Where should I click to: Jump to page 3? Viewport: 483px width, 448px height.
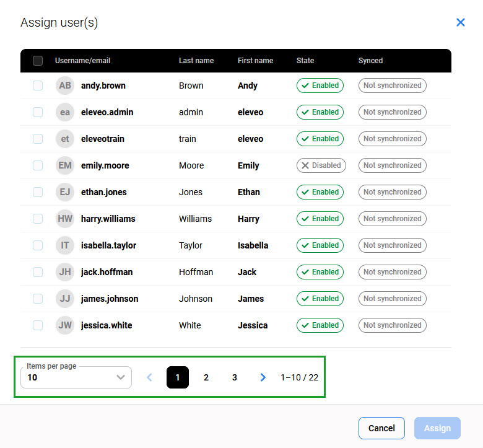(234, 377)
